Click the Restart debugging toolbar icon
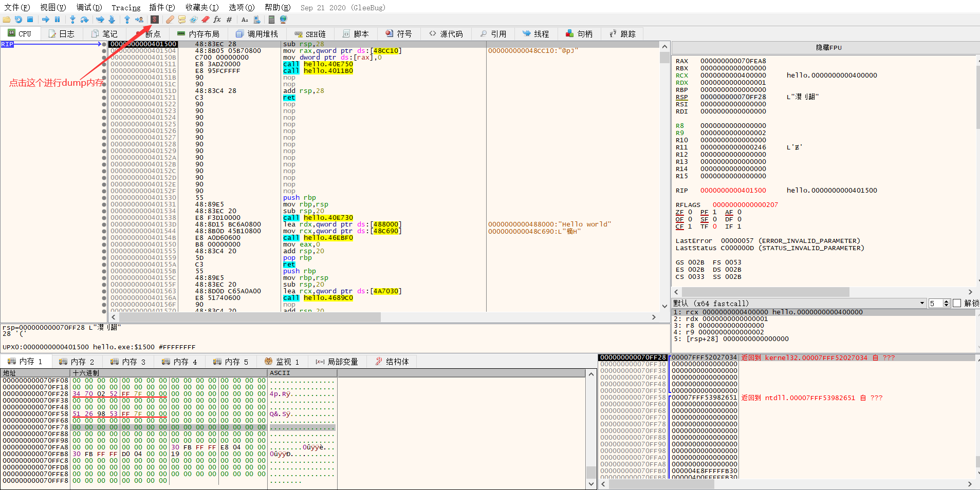Screen dimensions: 980x490 pyautogui.click(x=19, y=20)
